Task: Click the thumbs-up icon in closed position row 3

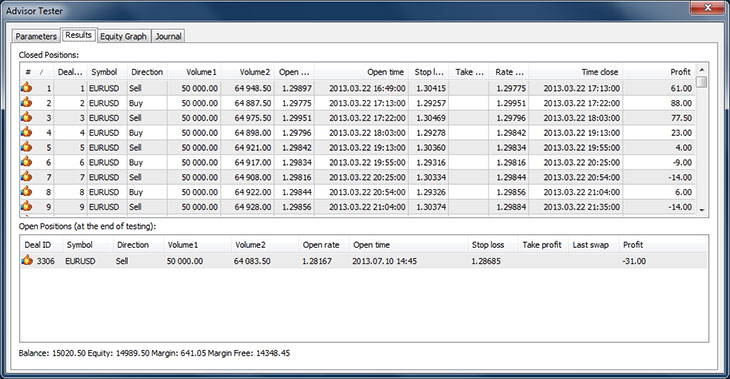Action: pyautogui.click(x=27, y=117)
